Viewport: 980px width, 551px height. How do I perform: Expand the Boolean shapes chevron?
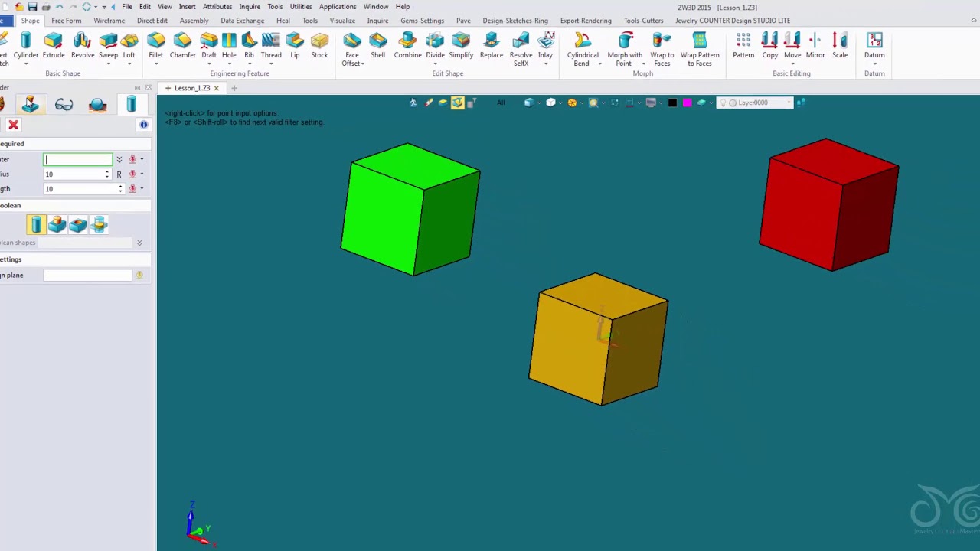[x=139, y=243]
